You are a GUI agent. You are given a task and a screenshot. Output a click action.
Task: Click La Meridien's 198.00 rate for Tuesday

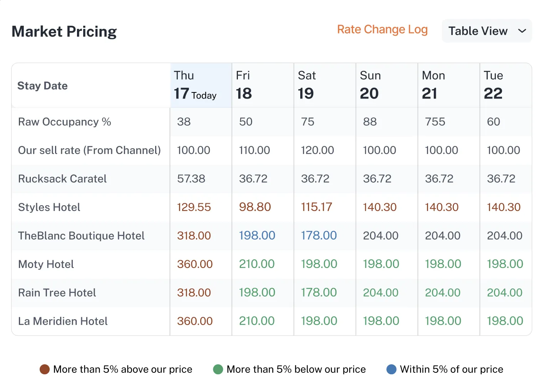504,321
